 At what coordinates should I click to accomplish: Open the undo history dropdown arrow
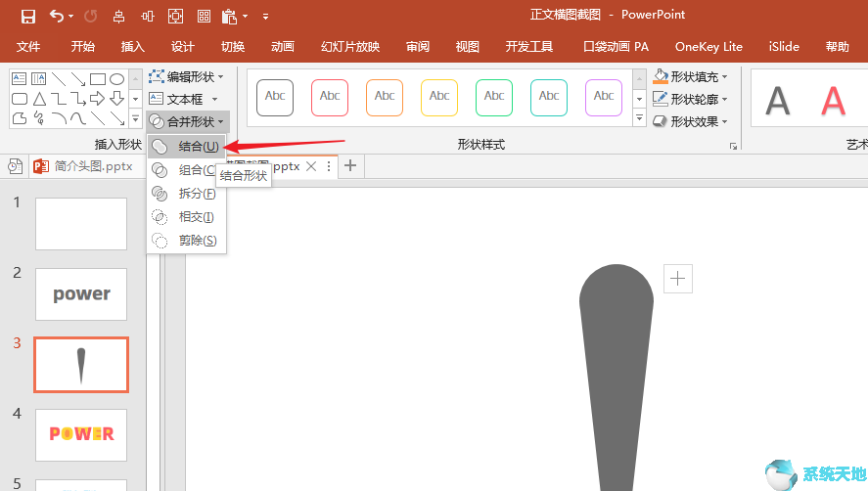point(70,17)
